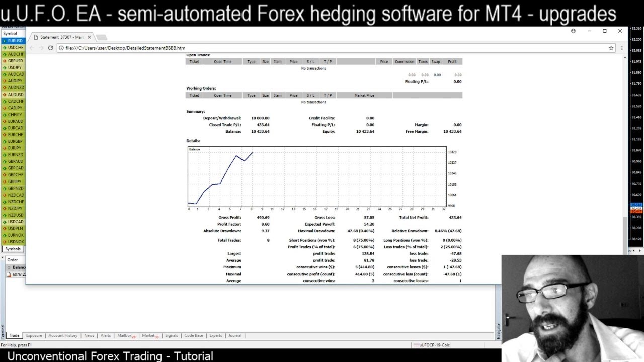Select AUDJPY in Market Watch
644x362 pixels.
point(13,81)
